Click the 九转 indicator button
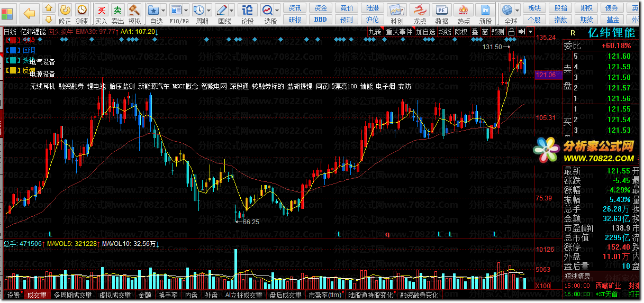Viewport: 644px width, 303px height. (375, 32)
